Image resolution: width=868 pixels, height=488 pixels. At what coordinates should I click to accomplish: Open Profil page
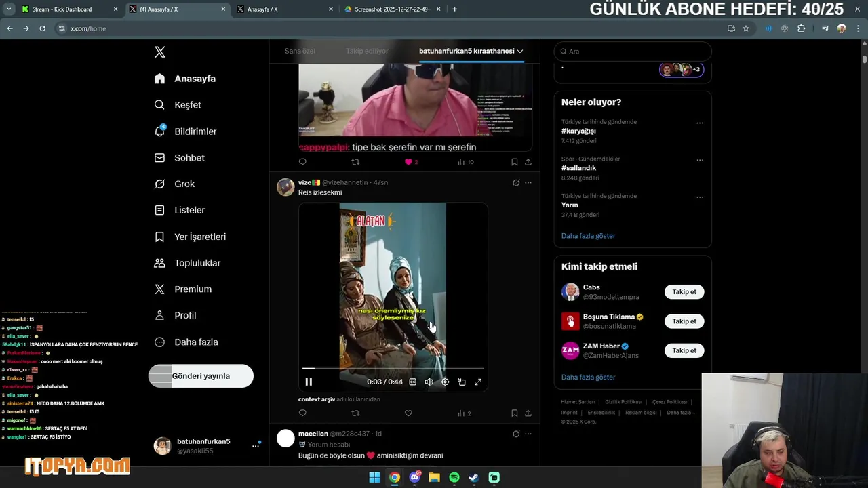[x=175, y=316]
